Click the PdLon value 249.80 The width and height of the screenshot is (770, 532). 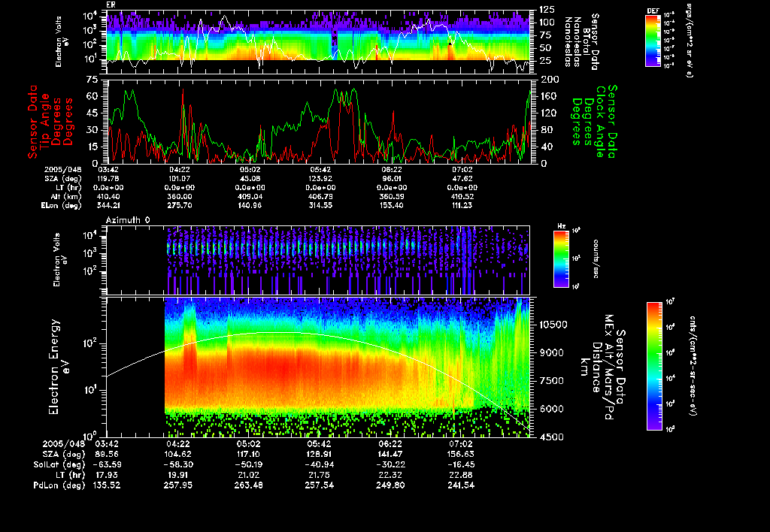coord(390,485)
